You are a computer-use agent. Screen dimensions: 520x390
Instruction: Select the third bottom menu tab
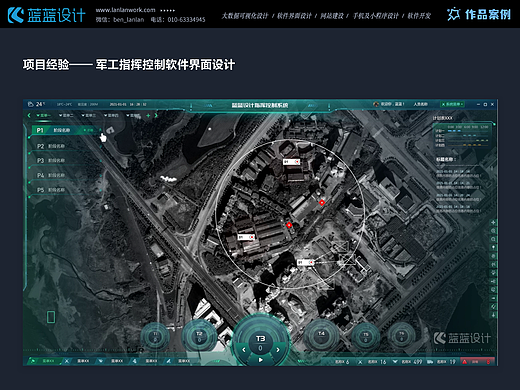coord(113,361)
